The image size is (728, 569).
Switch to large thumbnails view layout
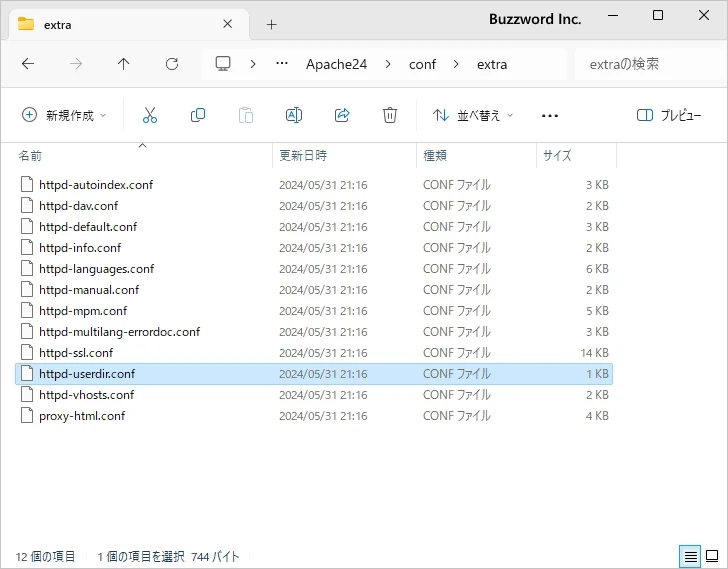coord(712,556)
